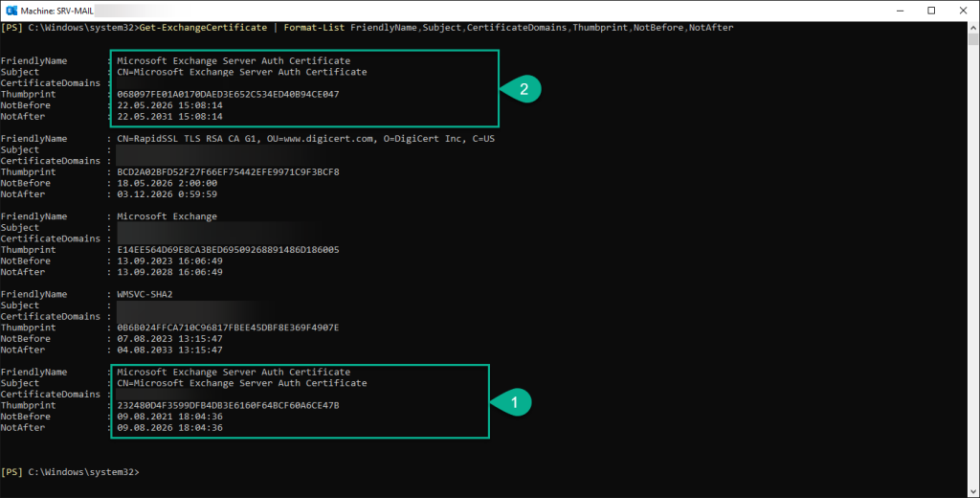Click the WMSVC-SHA2 friendly name text

coord(145,294)
